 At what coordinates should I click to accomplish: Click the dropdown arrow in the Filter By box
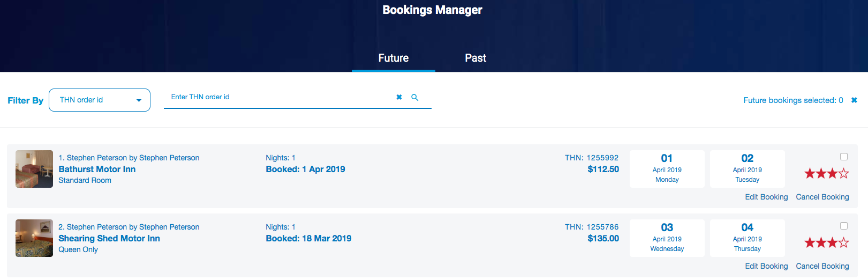(139, 100)
